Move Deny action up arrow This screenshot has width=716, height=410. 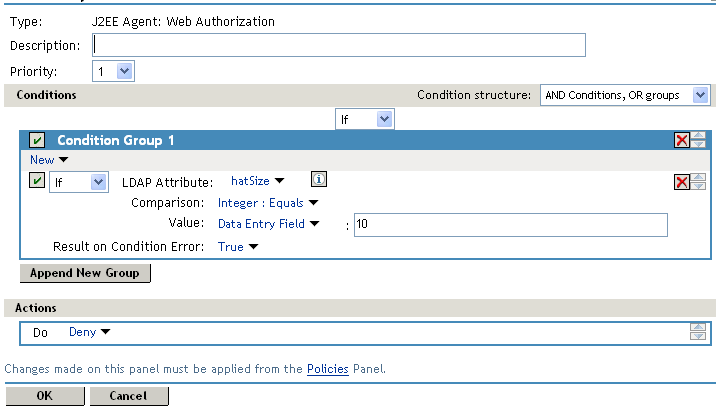(698, 327)
